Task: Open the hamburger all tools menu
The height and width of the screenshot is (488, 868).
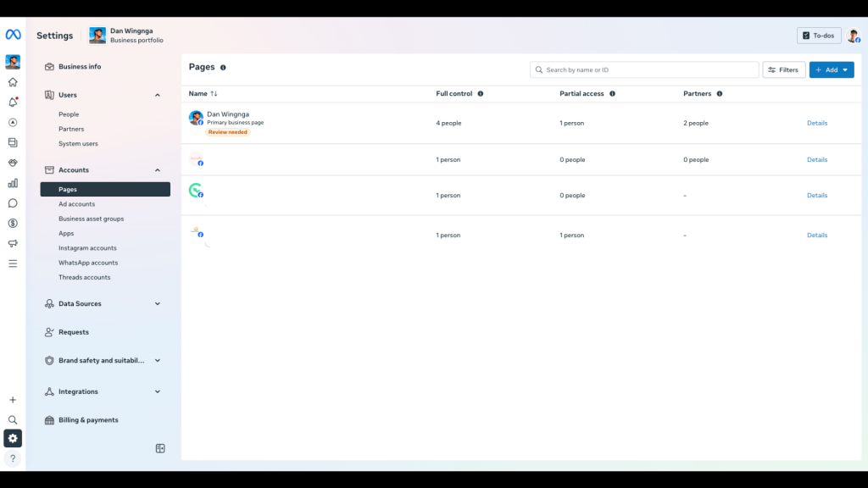Action: point(13,263)
